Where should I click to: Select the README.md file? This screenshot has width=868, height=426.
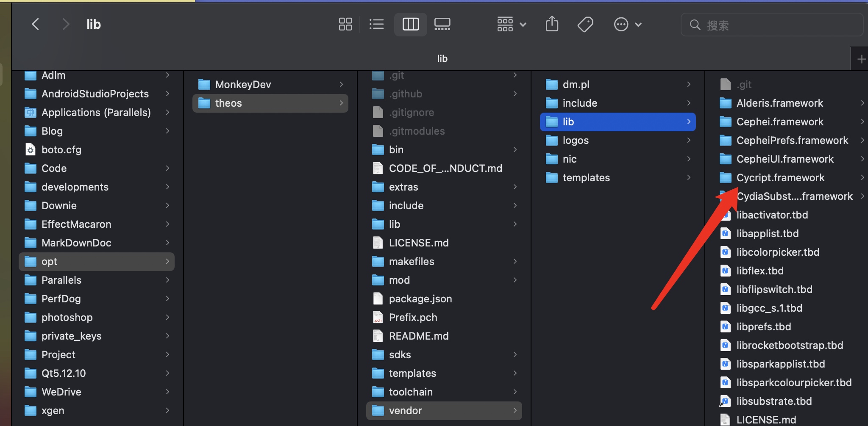(444, 336)
